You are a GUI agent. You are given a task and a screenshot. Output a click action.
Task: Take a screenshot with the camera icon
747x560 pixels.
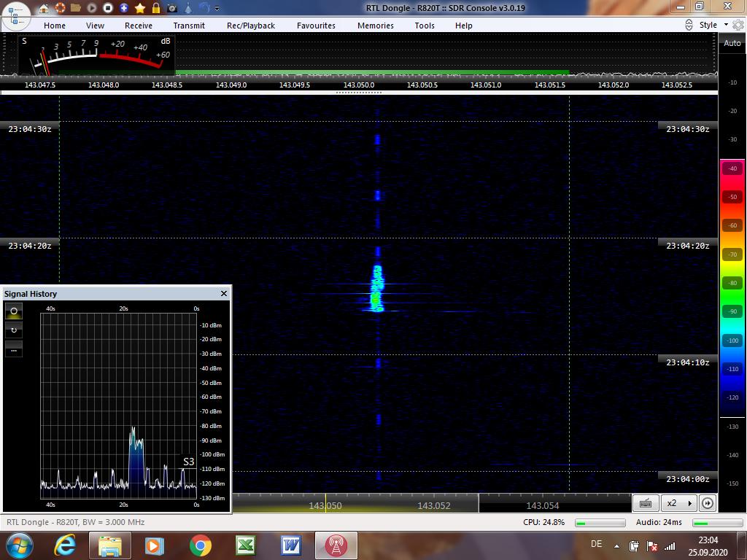pyautogui.click(x=172, y=8)
